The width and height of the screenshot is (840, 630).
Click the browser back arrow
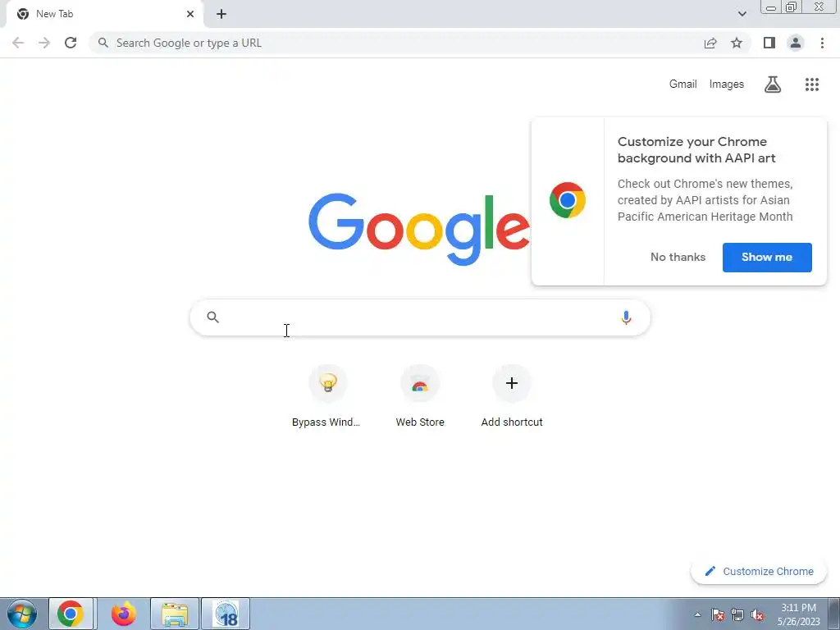(18, 43)
